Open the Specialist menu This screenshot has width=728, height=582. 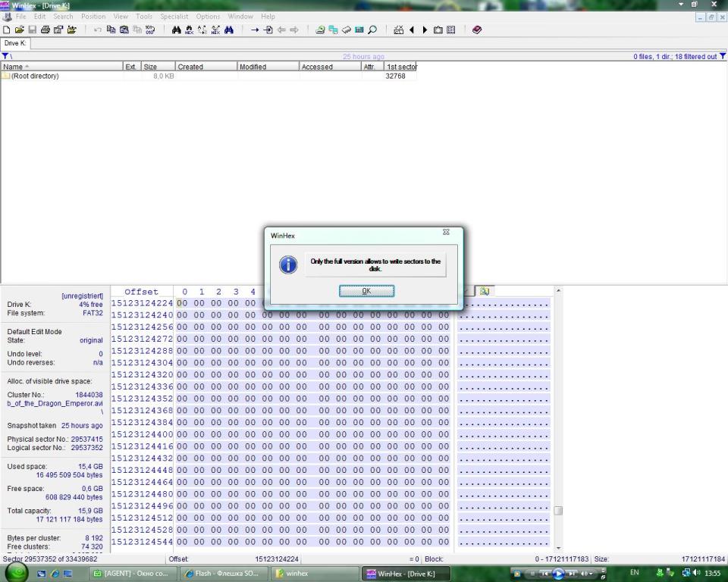click(x=174, y=16)
